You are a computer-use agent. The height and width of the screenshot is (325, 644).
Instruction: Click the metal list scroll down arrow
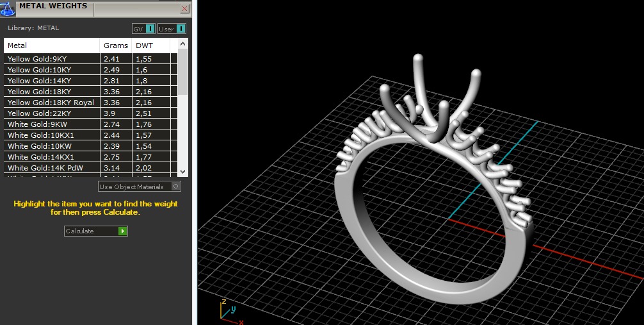pyautogui.click(x=183, y=172)
